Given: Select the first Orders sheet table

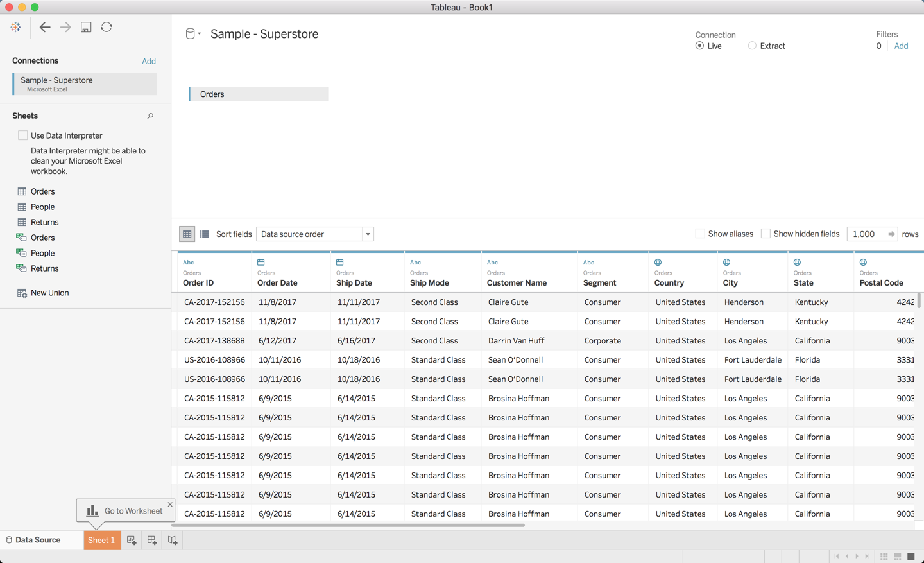Looking at the screenshot, I should 37,191.
